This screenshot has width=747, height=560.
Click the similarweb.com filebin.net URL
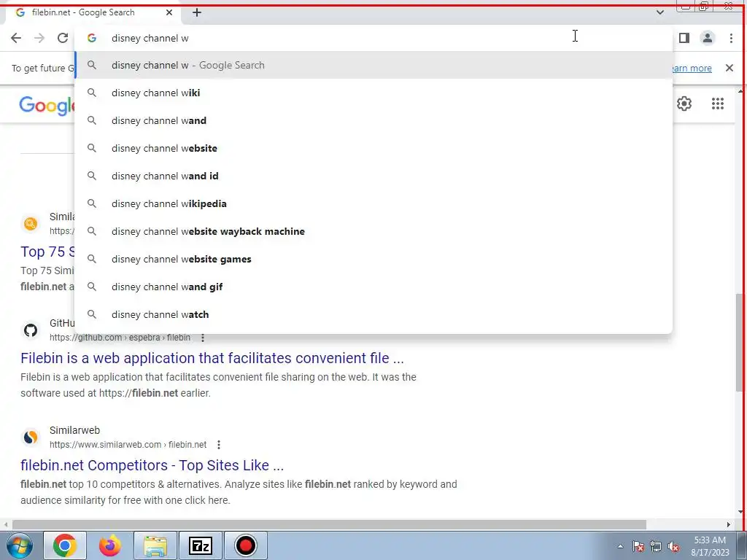(128, 445)
